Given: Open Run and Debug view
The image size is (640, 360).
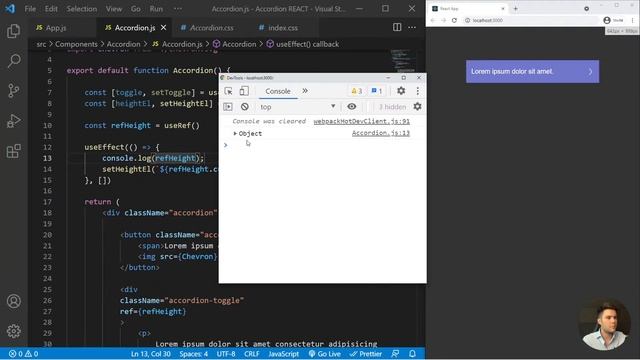Looking at the screenshot, I should [x=13, y=121].
